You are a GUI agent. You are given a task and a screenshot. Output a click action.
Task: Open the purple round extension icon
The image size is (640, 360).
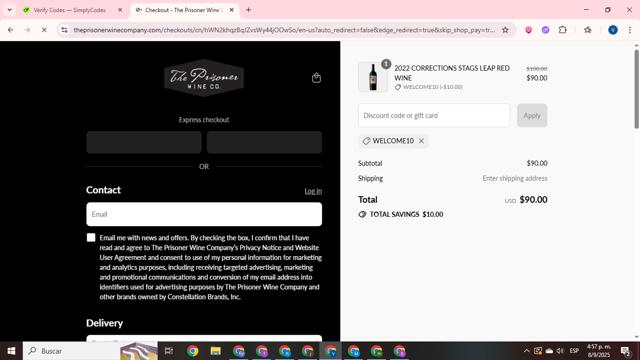pyautogui.click(x=545, y=30)
